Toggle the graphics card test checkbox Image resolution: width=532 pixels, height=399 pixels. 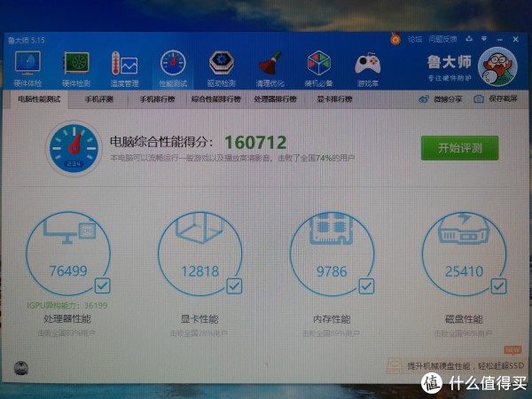pos(234,286)
